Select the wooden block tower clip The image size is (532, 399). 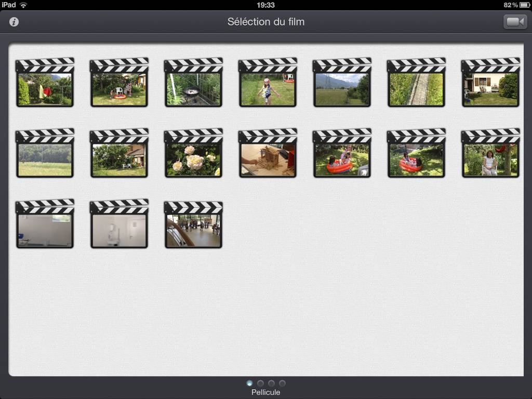pos(268,160)
